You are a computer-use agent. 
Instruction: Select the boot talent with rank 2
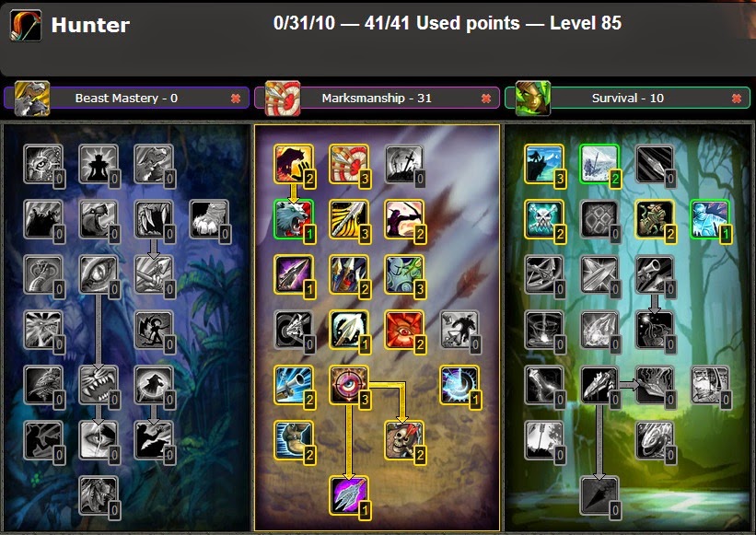pos(294,440)
